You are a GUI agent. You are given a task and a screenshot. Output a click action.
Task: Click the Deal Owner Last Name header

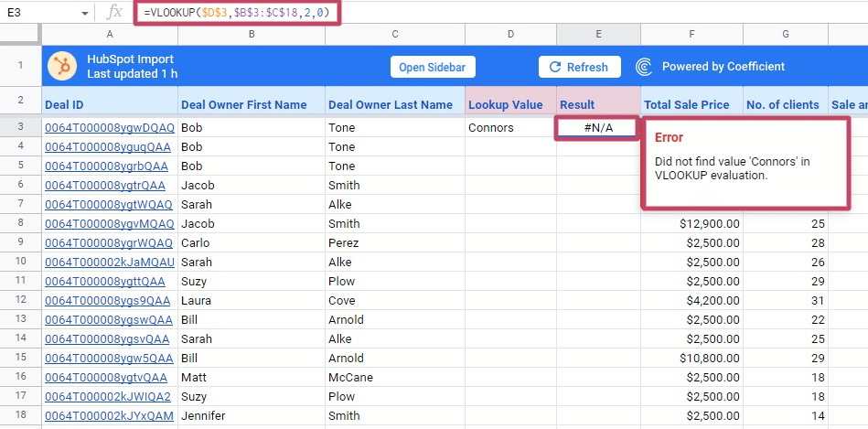point(393,105)
